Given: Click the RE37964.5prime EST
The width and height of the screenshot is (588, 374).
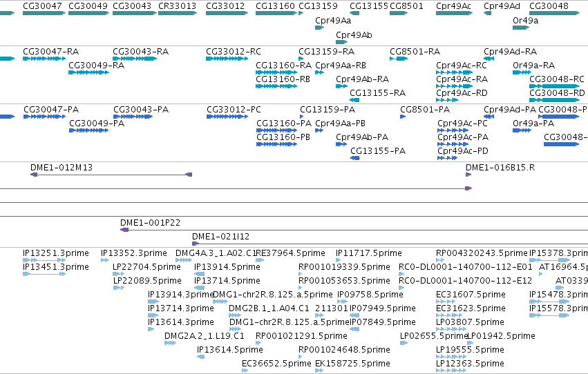Looking at the screenshot, I should pyautogui.click(x=260, y=260).
